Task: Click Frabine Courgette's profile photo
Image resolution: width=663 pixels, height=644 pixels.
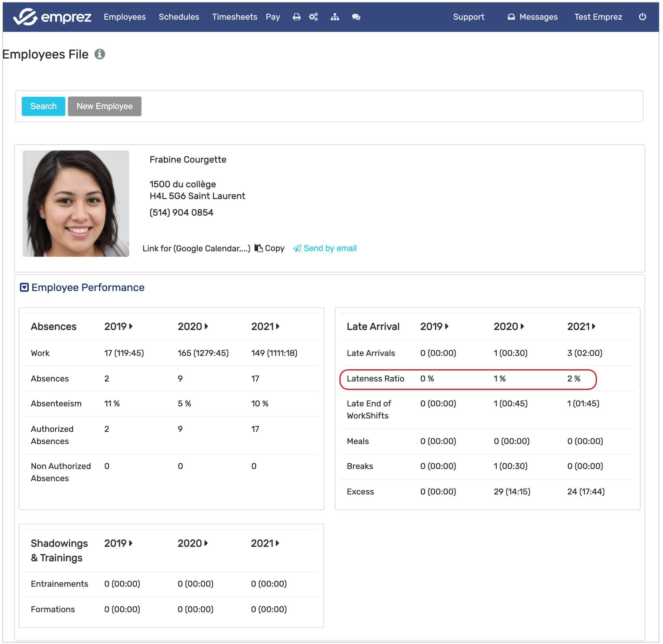Action: [76, 204]
